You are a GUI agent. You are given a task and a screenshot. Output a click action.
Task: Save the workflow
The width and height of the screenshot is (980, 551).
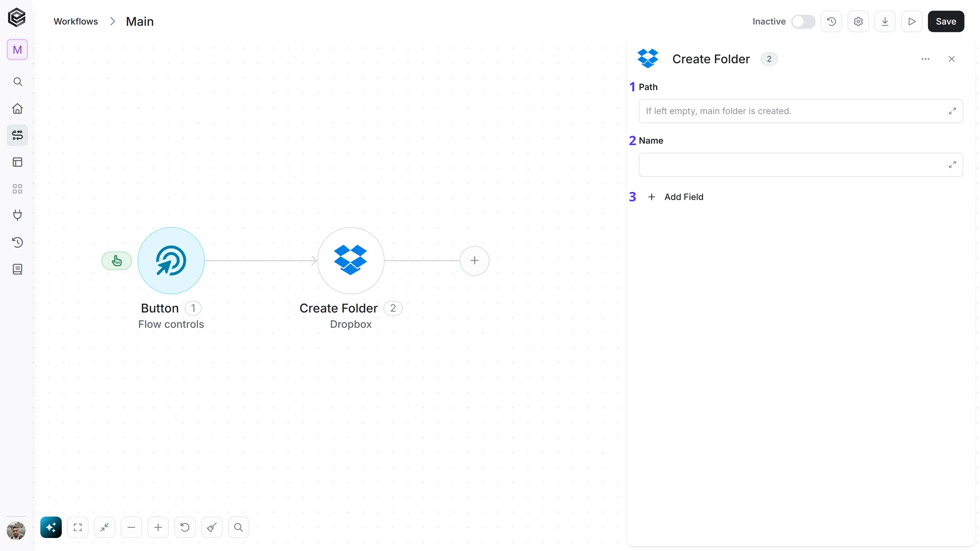tap(946, 21)
